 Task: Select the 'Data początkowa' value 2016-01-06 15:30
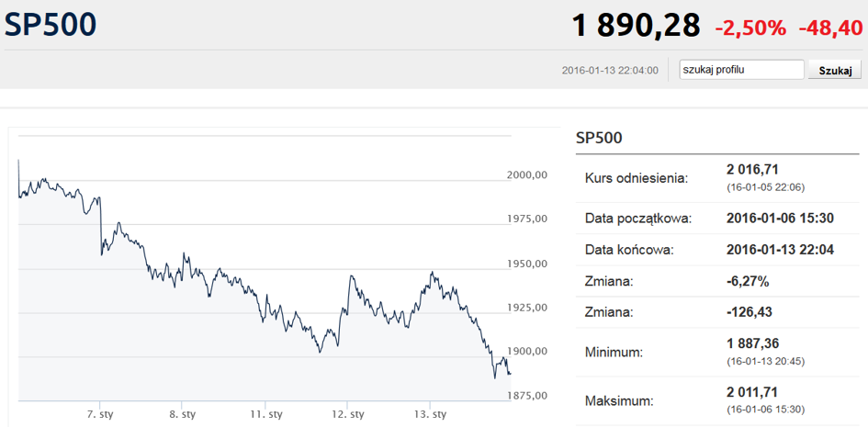point(781,219)
